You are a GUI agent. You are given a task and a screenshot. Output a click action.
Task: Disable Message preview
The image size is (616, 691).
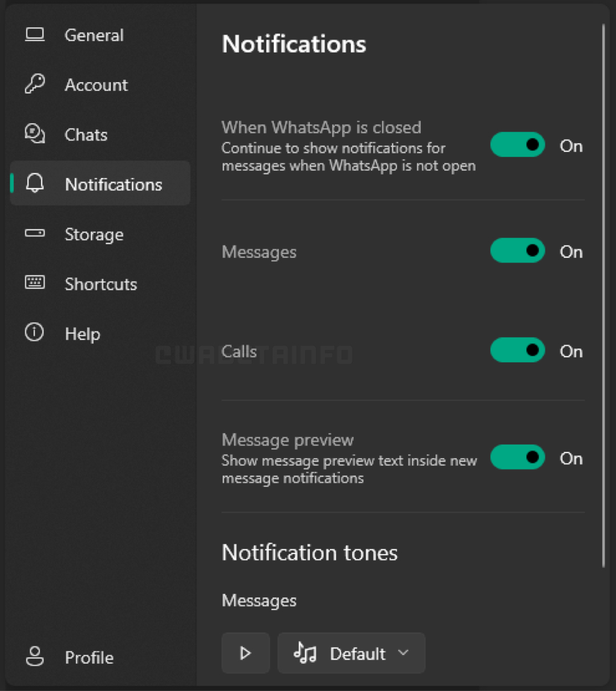click(x=517, y=458)
